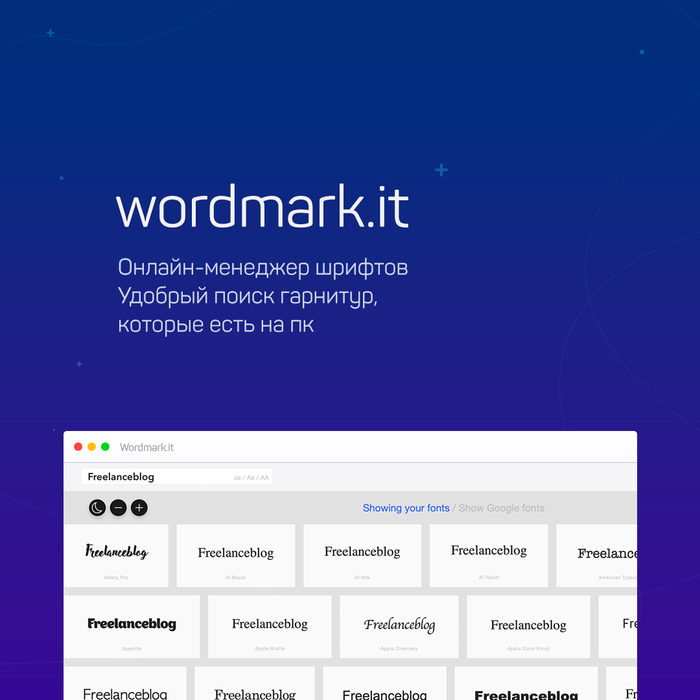Select the Adlery Pro font preview card
700x700 pixels.
117,555
